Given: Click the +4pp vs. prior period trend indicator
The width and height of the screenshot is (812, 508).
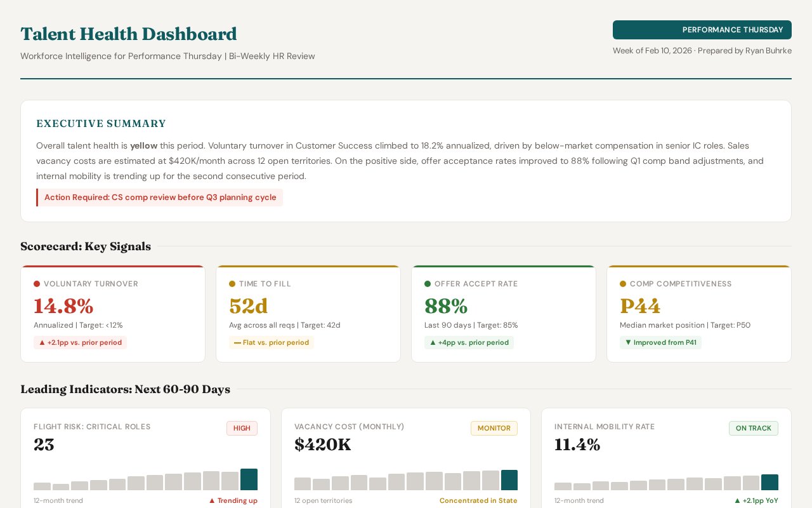Looking at the screenshot, I should pyautogui.click(x=469, y=342).
